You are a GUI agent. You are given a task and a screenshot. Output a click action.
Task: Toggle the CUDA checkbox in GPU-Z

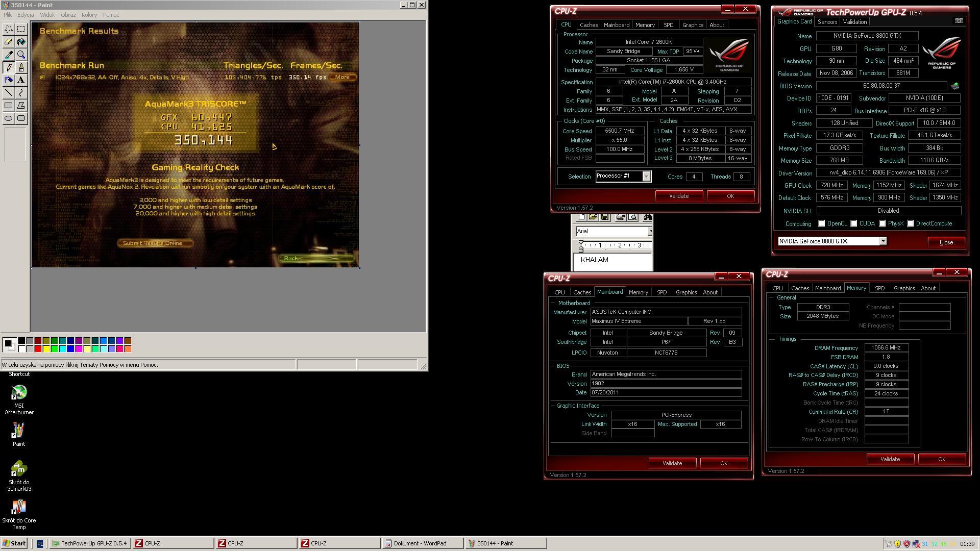(x=853, y=223)
